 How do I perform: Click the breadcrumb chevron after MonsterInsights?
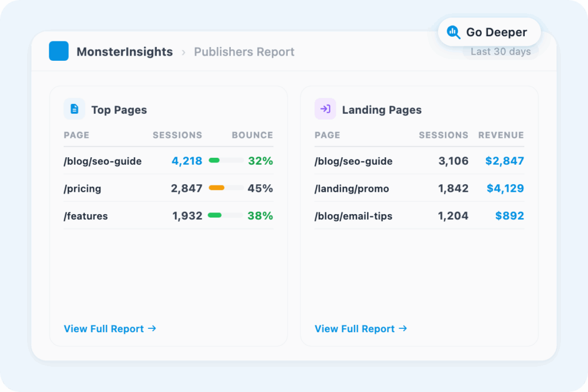[x=184, y=52]
